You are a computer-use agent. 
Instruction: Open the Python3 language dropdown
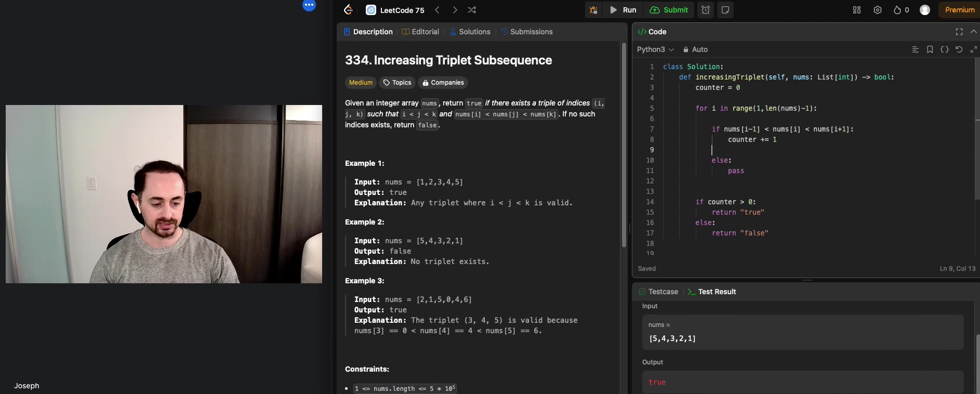(655, 49)
